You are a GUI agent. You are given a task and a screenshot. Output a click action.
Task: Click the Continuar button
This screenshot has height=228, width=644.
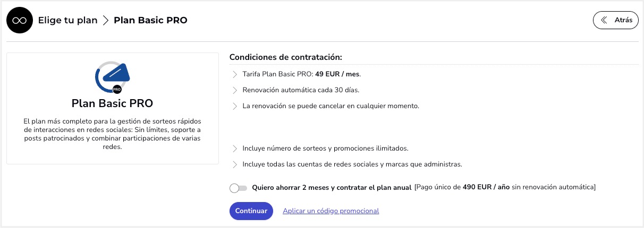251,211
